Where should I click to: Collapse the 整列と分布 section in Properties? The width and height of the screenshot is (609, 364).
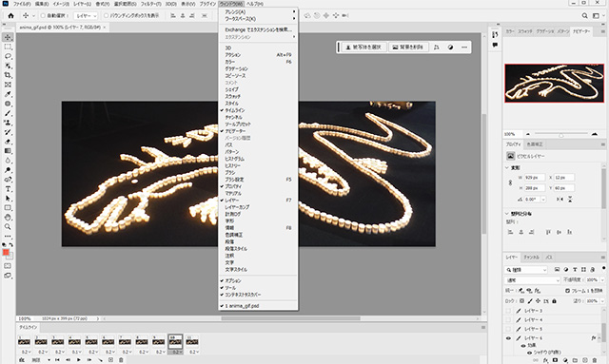pos(507,214)
